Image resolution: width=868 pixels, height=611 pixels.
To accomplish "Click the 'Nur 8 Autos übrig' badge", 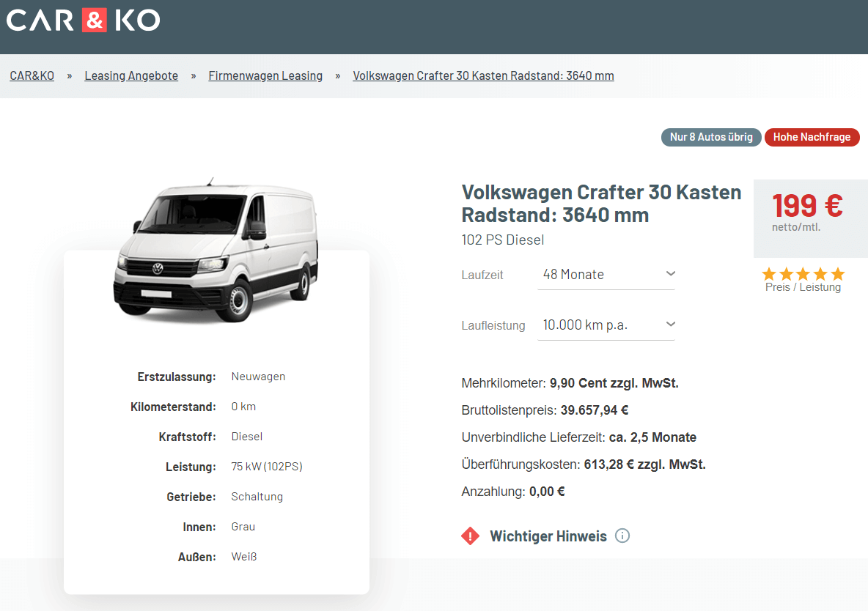I will click(x=711, y=137).
